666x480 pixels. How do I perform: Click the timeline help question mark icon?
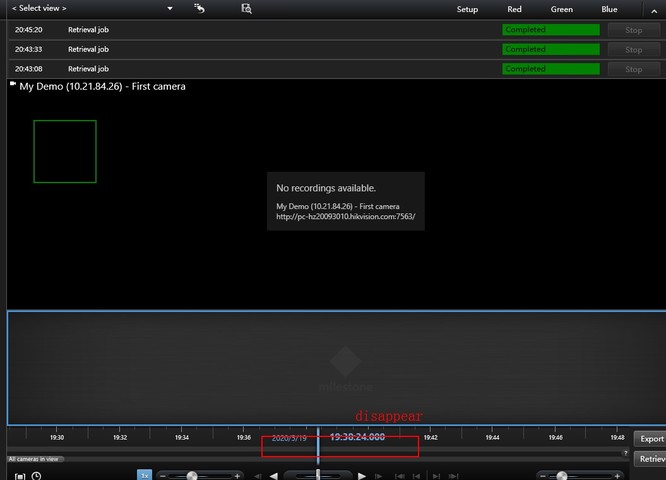click(625, 453)
